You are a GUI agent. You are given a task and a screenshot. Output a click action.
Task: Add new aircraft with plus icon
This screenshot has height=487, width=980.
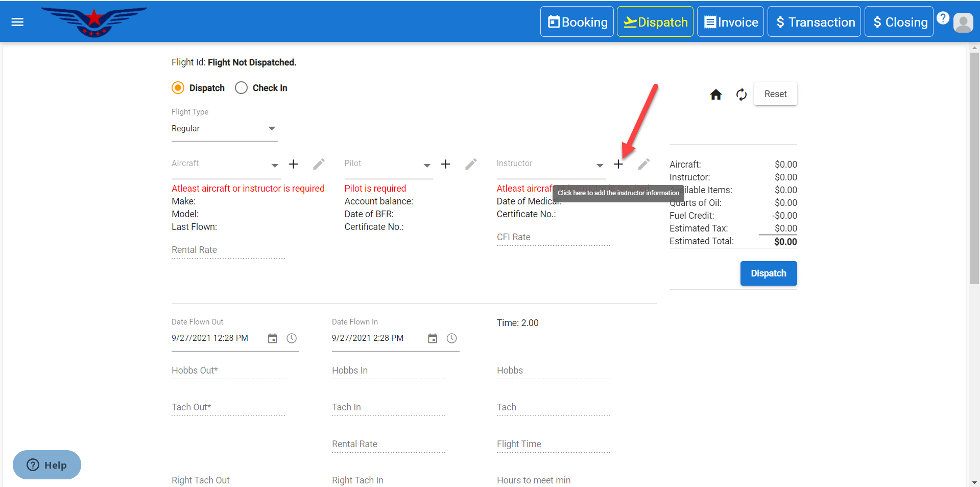[293, 164]
